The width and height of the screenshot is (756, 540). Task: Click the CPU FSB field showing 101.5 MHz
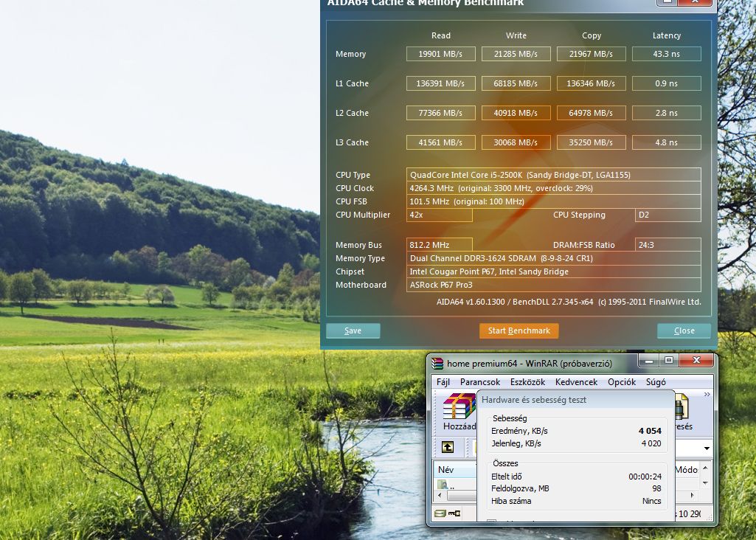[553, 201]
